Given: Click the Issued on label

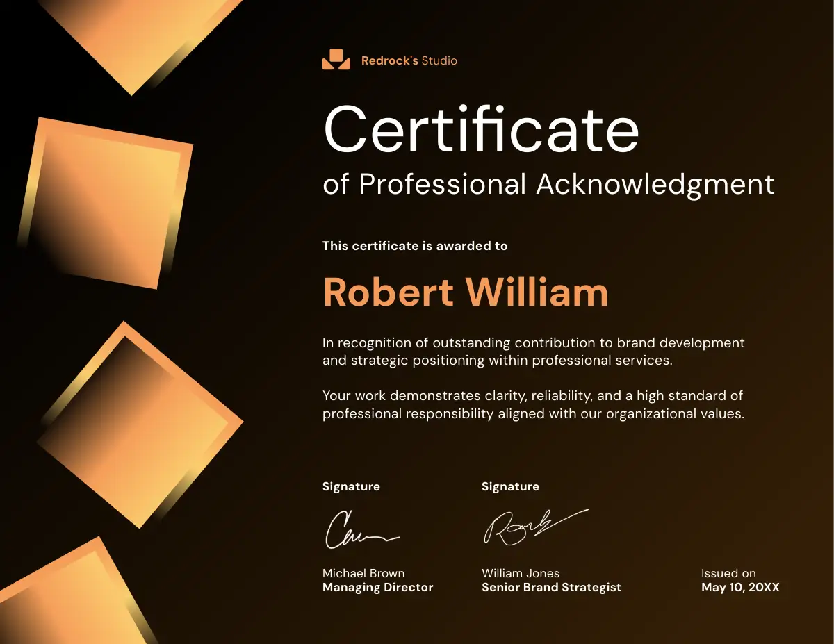Looking at the screenshot, I should coord(728,573).
